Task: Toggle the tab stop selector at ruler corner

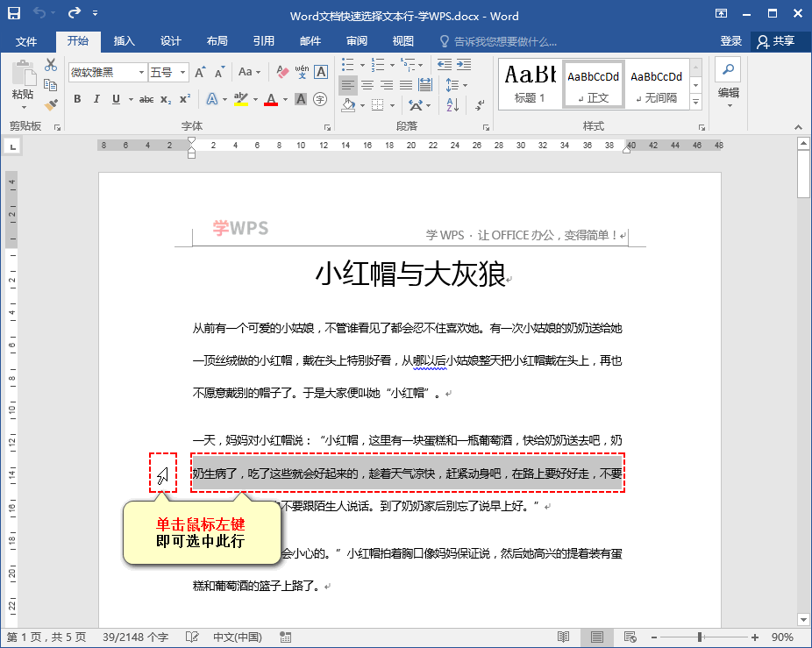Action: click(13, 147)
